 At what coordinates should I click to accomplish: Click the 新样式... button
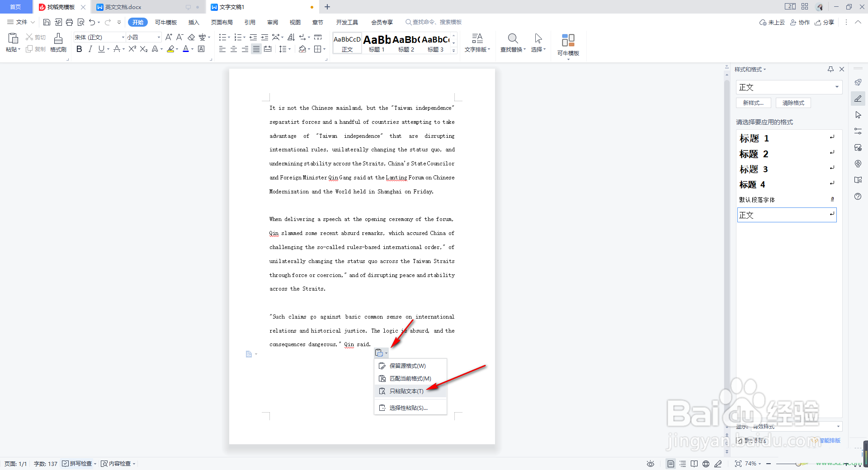coord(753,103)
